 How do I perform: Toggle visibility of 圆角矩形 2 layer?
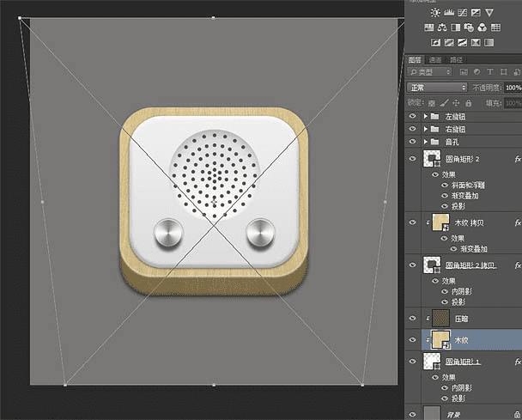point(412,159)
